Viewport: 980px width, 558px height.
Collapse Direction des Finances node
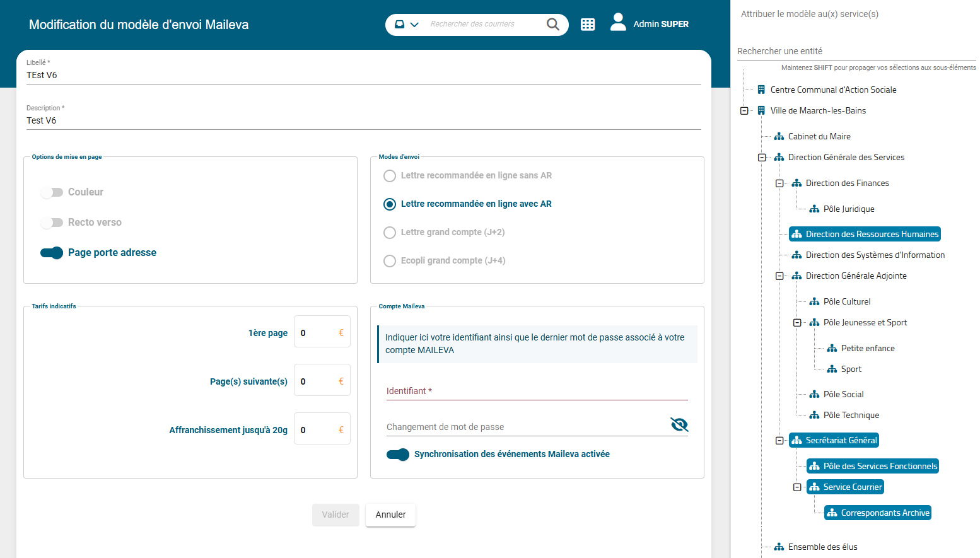[x=779, y=183]
